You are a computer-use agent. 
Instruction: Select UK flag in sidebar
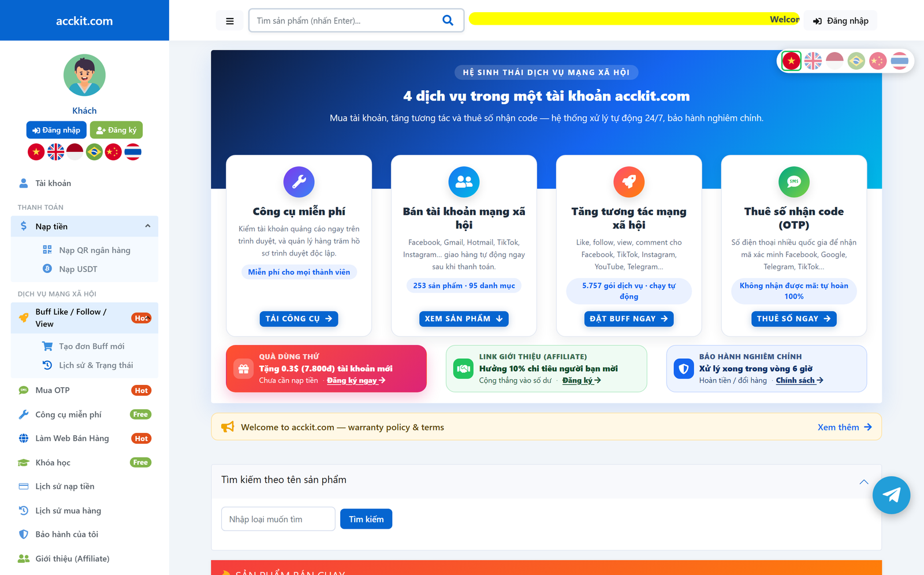coord(55,152)
